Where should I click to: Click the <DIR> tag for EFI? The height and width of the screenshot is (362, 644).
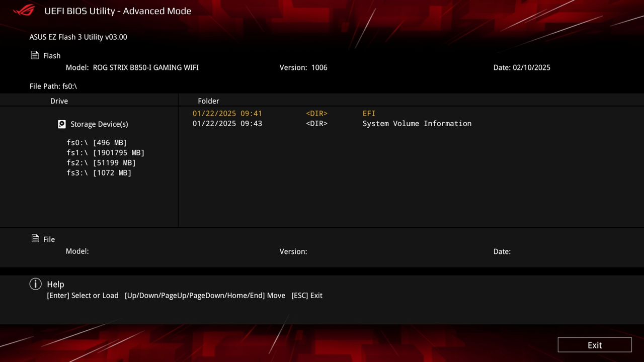pyautogui.click(x=317, y=114)
